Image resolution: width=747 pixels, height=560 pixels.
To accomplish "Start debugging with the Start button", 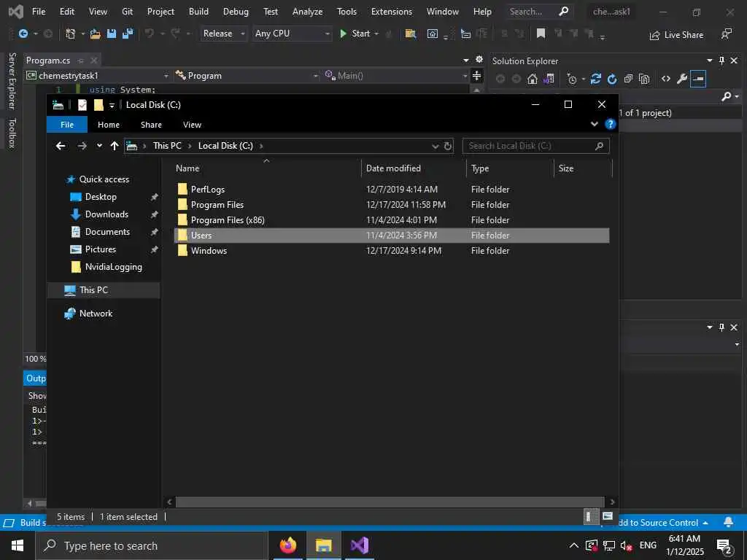I will (x=355, y=34).
